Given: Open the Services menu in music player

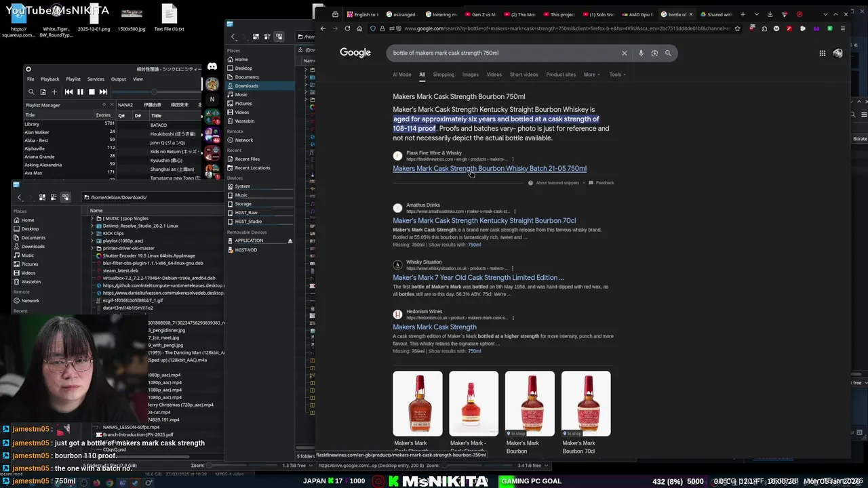Looking at the screenshot, I should pos(96,79).
